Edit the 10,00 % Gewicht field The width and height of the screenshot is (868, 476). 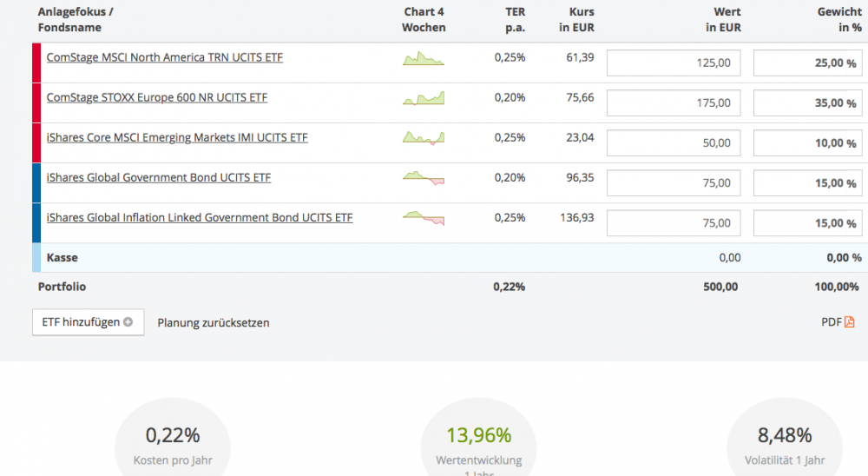point(808,143)
